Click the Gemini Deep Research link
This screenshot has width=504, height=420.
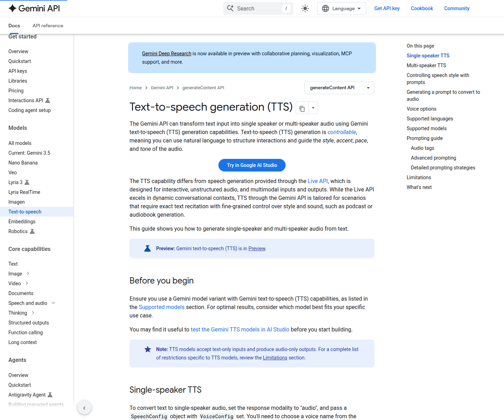click(x=167, y=54)
